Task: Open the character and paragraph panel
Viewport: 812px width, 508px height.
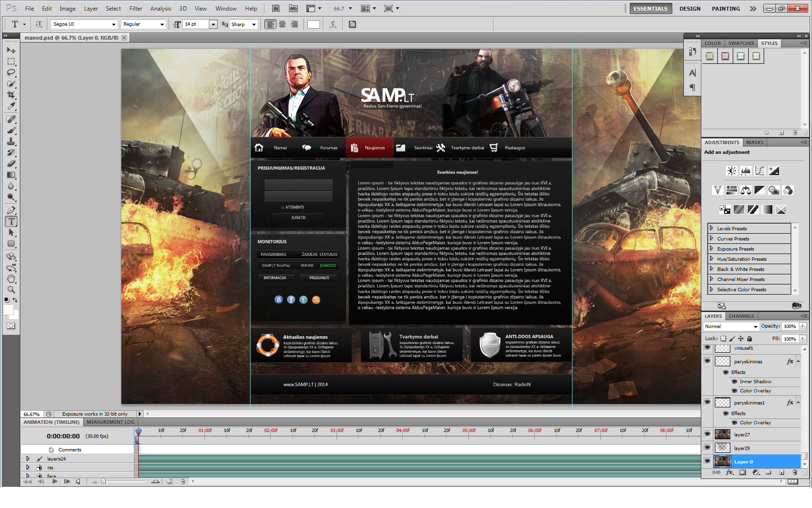Action: 352,24
